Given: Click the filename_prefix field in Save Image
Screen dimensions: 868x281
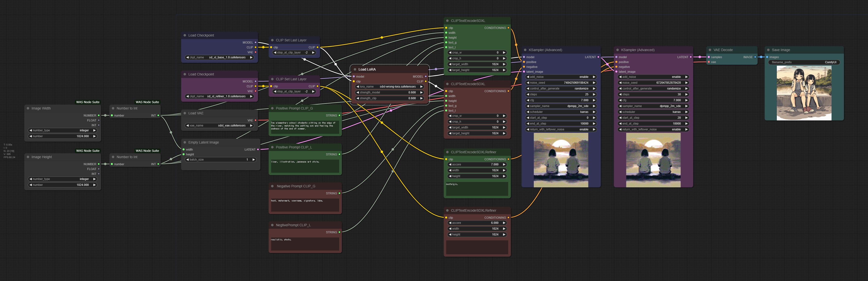Looking at the screenshot, I should point(804,62).
